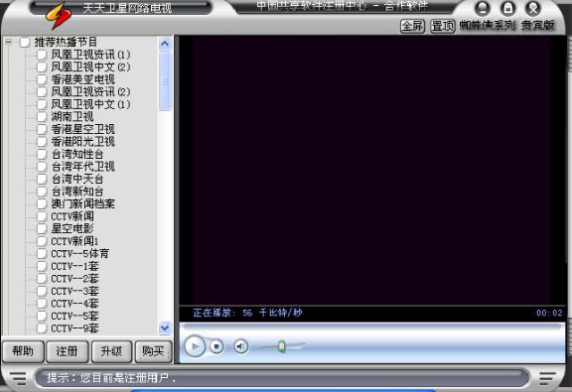Image resolution: width=572 pixels, height=392 pixels.
Task: Check the 凤凰卫视中文 (2) checkbox
Action: point(42,67)
